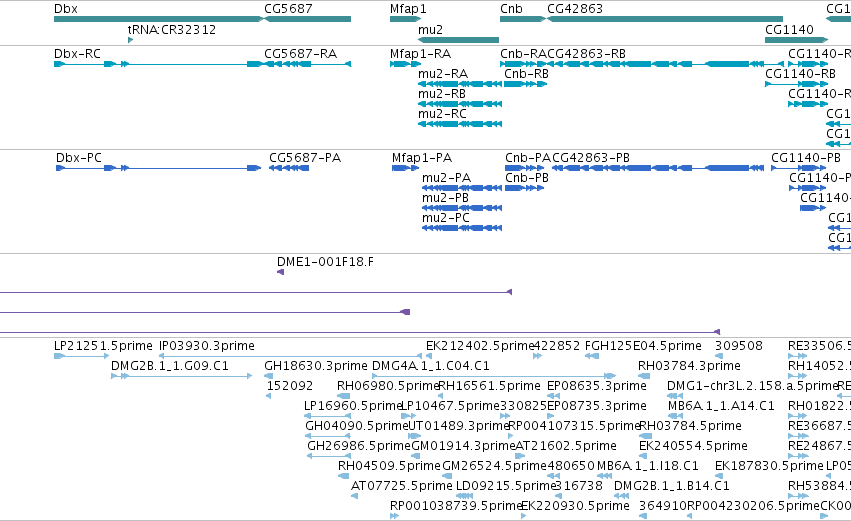
Task: Select the RH16561.5prime EST marker
Action: [x=440, y=396]
